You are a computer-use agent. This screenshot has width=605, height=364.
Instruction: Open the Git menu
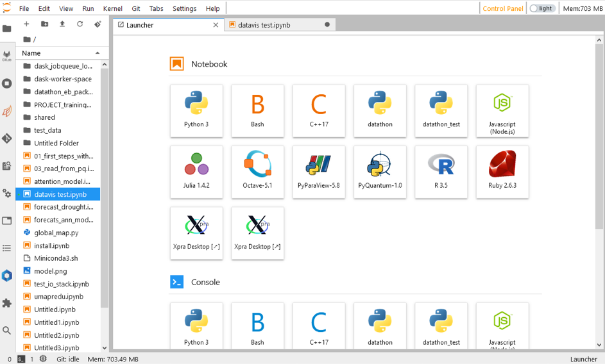point(136,8)
